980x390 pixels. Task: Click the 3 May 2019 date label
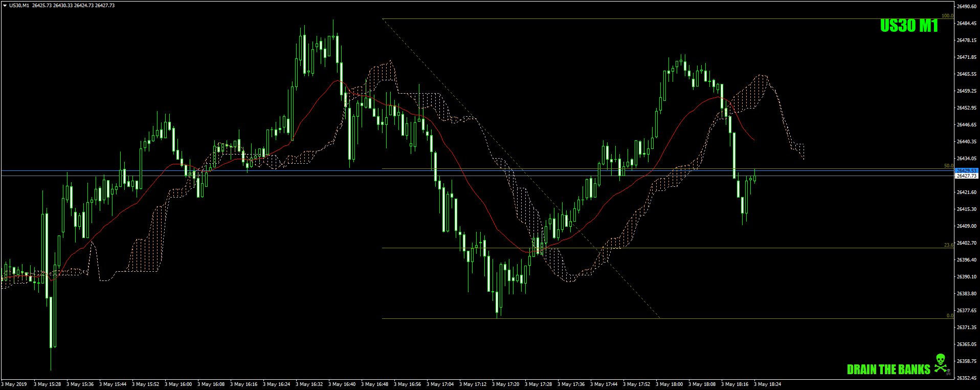coord(14,384)
